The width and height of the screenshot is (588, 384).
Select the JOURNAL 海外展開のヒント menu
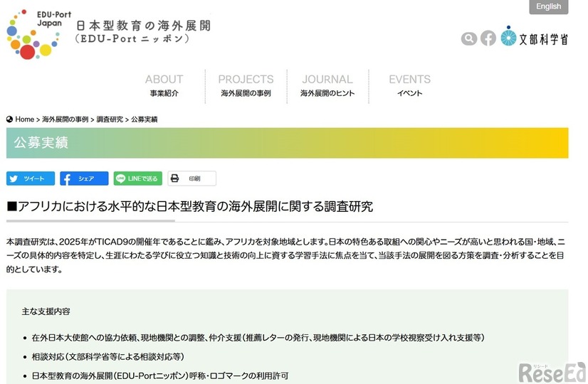pyautogui.click(x=327, y=85)
